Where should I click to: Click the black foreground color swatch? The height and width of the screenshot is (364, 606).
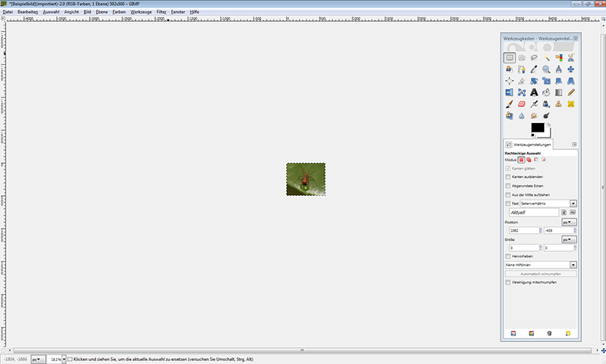click(x=537, y=127)
